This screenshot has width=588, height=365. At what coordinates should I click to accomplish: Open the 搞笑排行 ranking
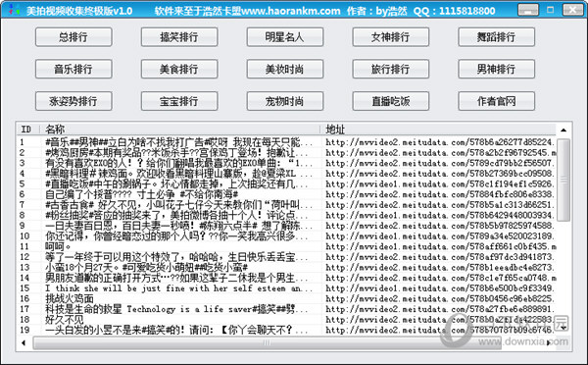click(179, 37)
